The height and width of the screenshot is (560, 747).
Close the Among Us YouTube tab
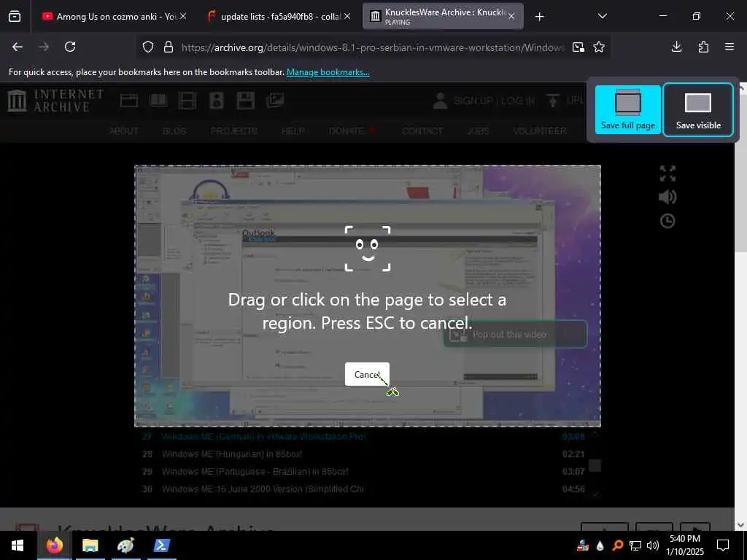183,17
